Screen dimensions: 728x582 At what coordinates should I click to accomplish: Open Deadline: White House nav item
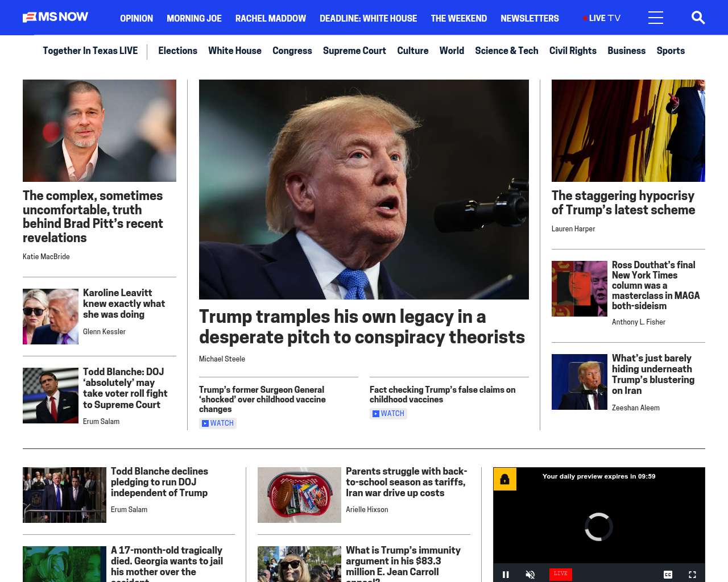click(368, 18)
